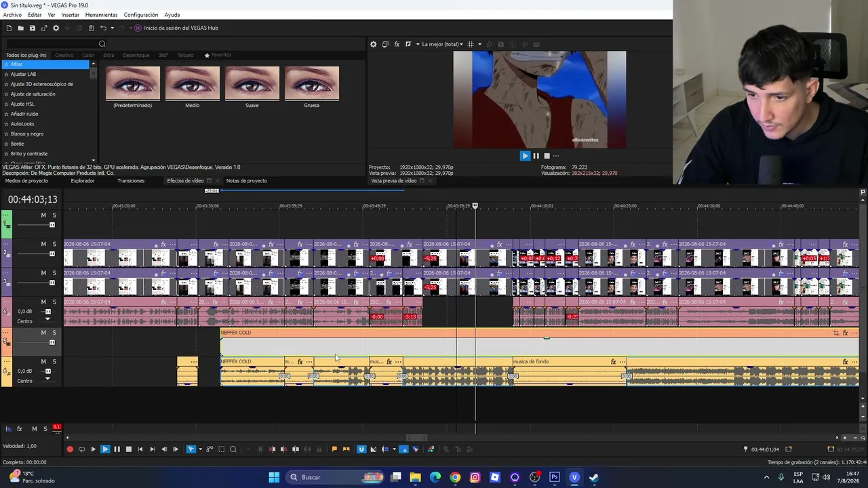
Task: Expand the split screen view dropdown arrow
Action: [x=417, y=44]
